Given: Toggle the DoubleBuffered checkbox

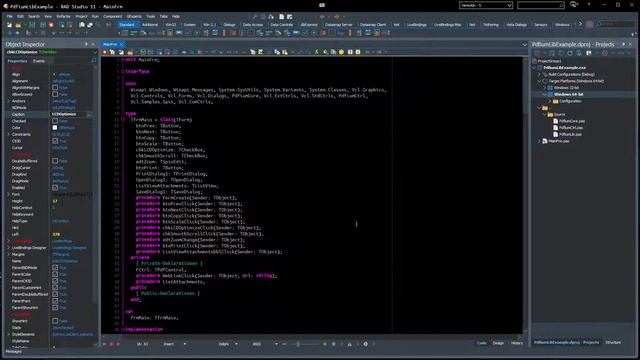Looking at the screenshot, I should 55,161.
